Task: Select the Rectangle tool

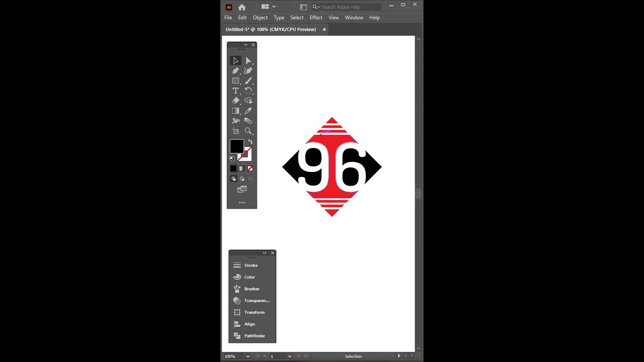Action: tap(235, 81)
